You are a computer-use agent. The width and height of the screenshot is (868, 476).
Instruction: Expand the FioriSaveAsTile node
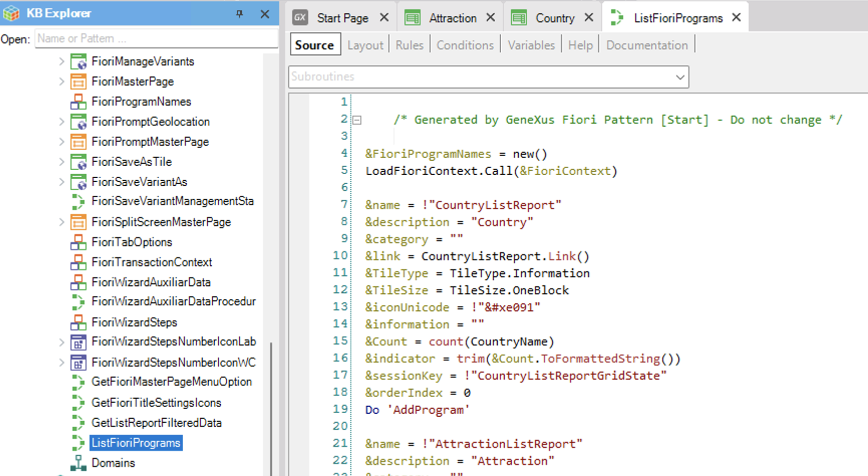[x=61, y=162]
